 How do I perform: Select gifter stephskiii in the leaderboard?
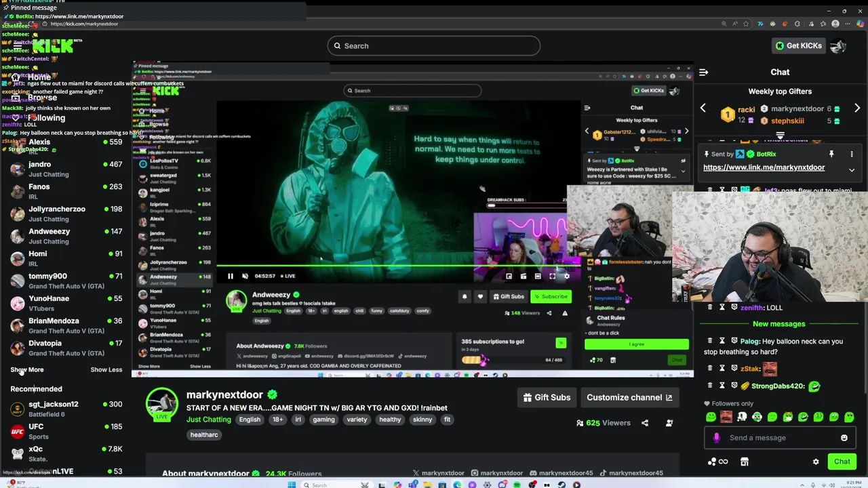pyautogui.click(x=787, y=121)
